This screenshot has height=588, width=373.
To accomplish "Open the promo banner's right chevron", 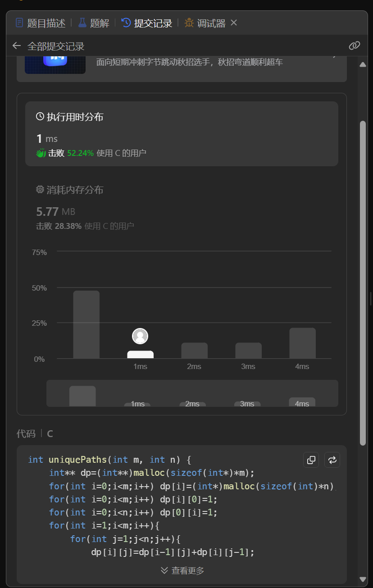I will click(x=334, y=56).
